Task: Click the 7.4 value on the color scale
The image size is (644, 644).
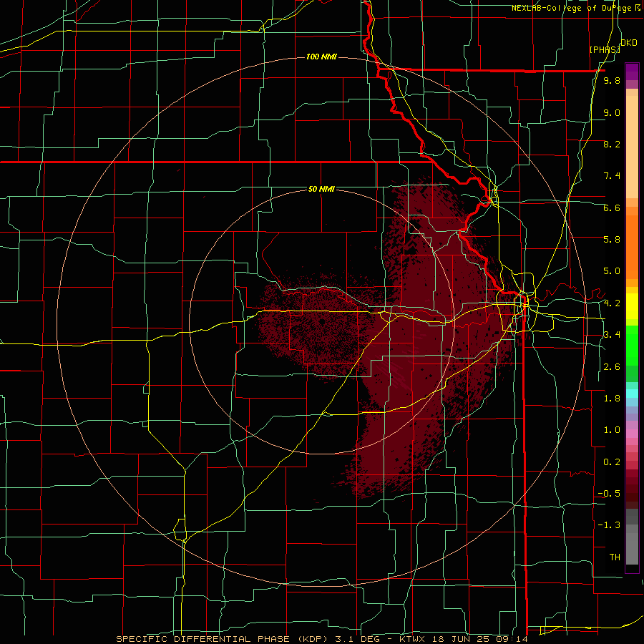Action: coord(612,176)
